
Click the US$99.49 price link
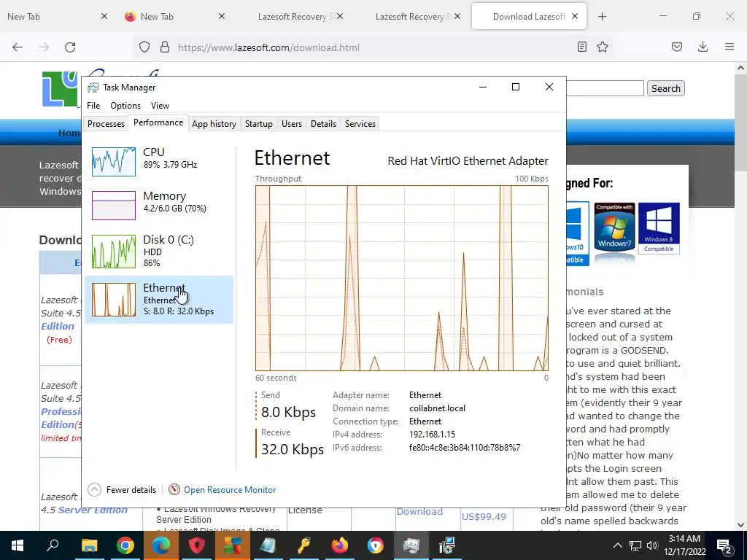click(484, 517)
